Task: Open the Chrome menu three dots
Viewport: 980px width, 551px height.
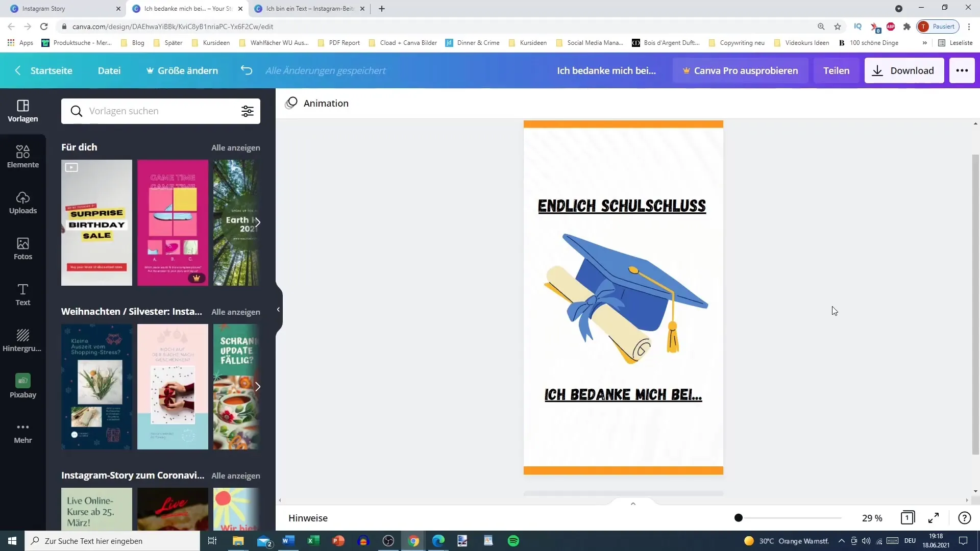Action: 969,27
